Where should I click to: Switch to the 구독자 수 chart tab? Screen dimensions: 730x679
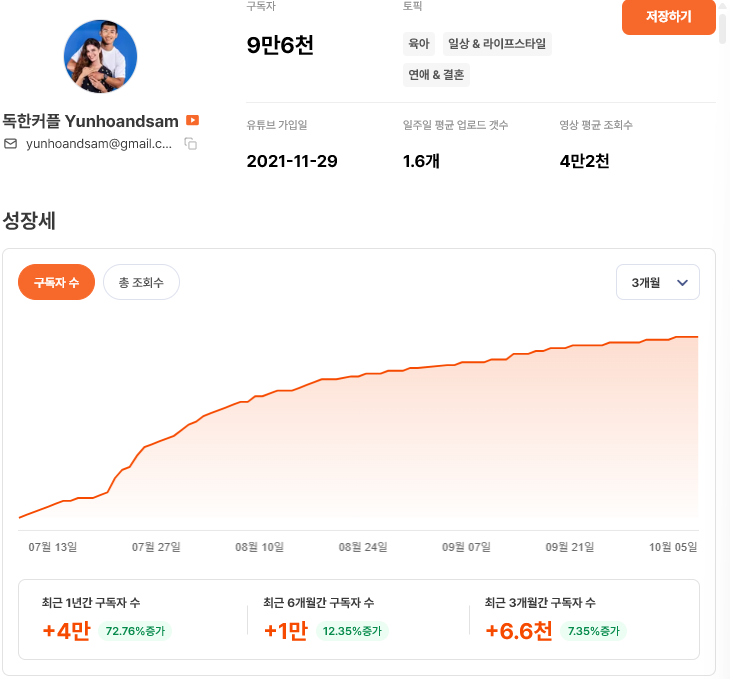click(x=56, y=283)
